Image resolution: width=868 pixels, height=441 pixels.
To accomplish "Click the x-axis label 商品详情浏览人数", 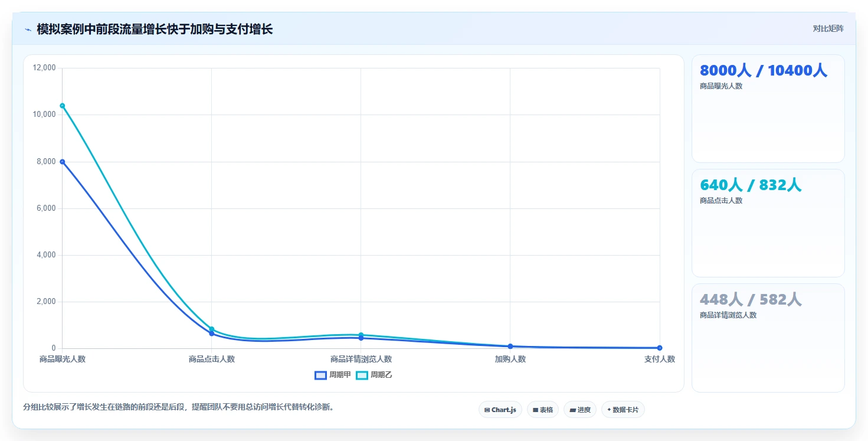I will pyautogui.click(x=361, y=359).
